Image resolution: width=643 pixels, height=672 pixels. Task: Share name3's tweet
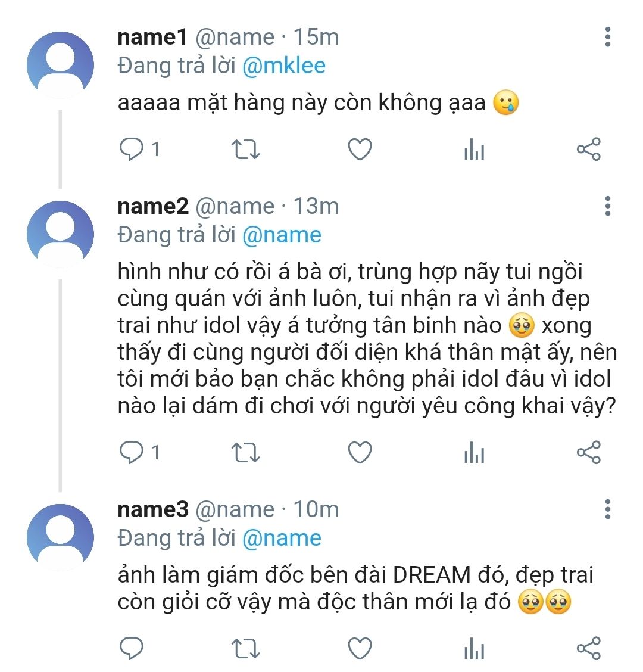[x=589, y=648]
